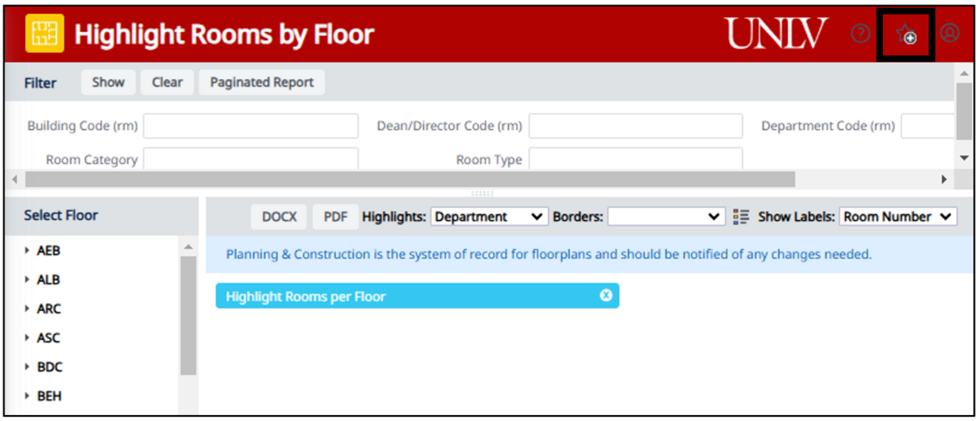The image size is (980, 421).
Task: Export floorplan using the DOCX button
Action: [279, 217]
